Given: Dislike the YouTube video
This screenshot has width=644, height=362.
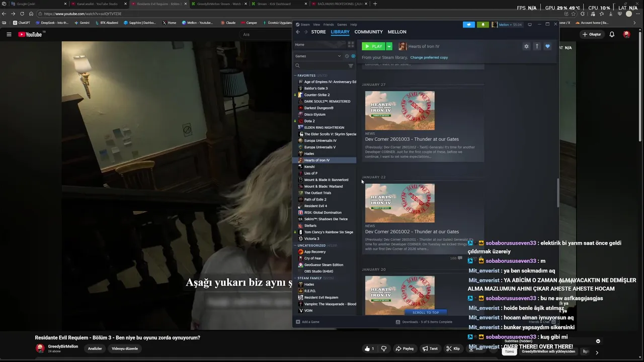Looking at the screenshot, I should [384, 348].
